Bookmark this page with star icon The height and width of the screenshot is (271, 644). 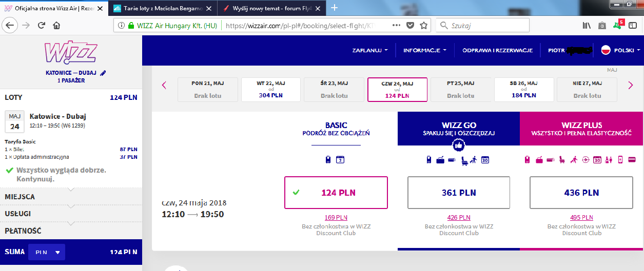coord(424,25)
